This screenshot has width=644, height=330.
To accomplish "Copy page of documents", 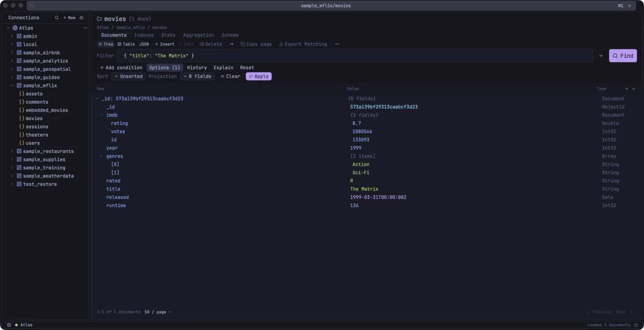I will tap(256, 45).
